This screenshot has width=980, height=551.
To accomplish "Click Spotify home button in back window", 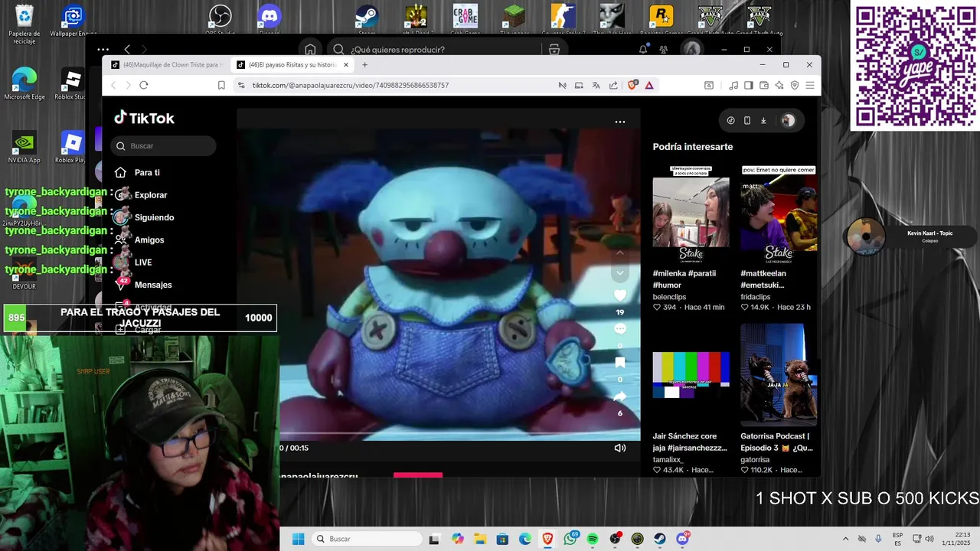I will [x=310, y=49].
